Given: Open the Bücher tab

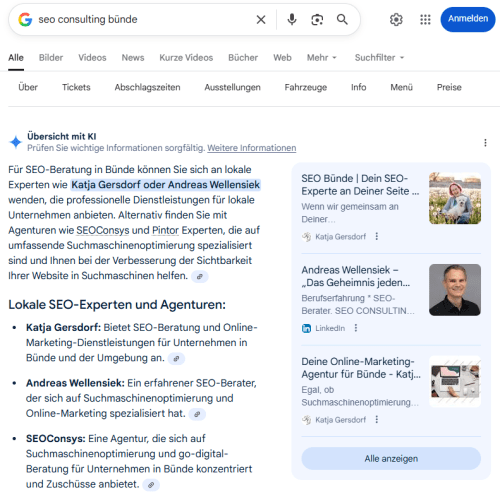Looking at the screenshot, I should [243, 58].
